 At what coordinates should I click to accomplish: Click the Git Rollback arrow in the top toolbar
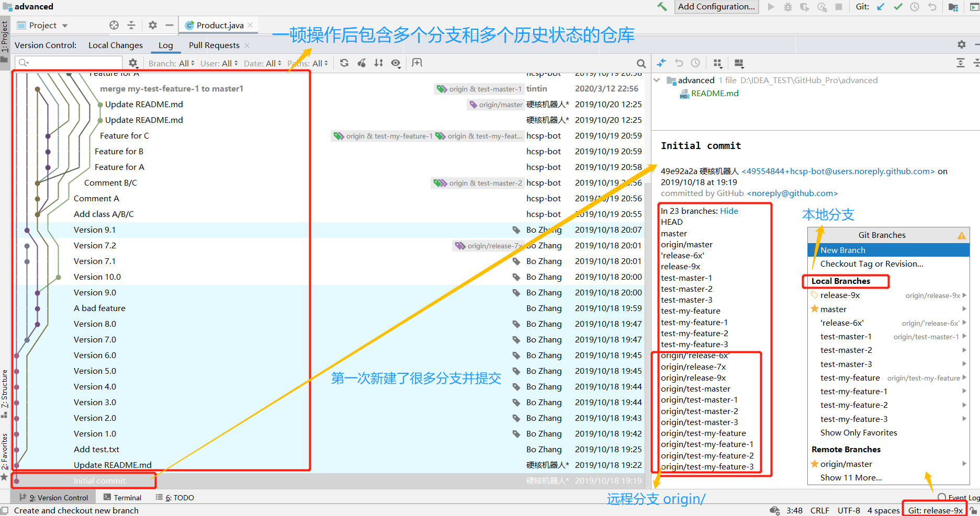tap(932, 7)
